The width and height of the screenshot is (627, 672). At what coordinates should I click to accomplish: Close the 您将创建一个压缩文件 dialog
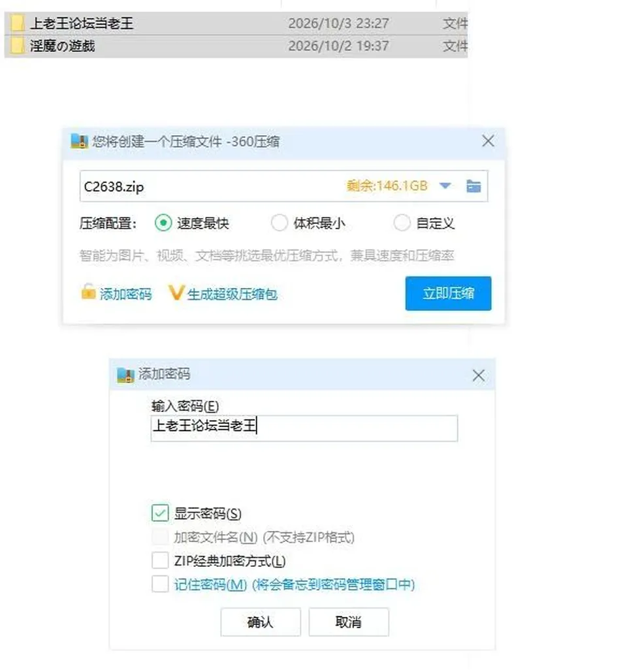pos(488,141)
